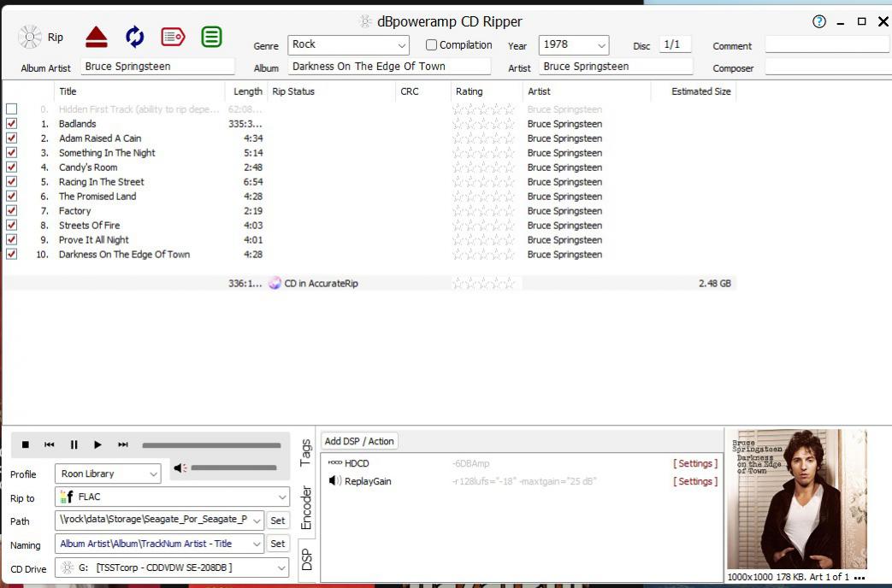The width and height of the screenshot is (892, 588).
Task: Skip to the next track
Action: [x=123, y=444]
